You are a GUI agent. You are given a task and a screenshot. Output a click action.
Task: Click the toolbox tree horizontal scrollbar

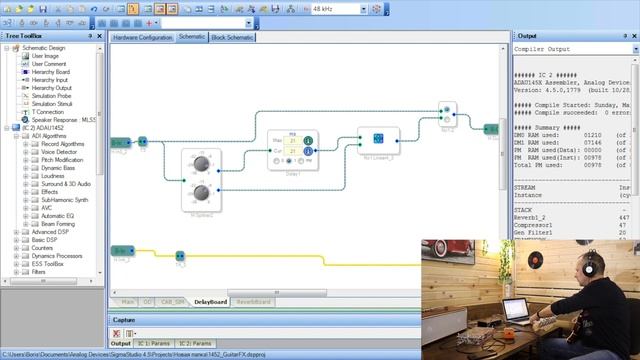point(43,281)
